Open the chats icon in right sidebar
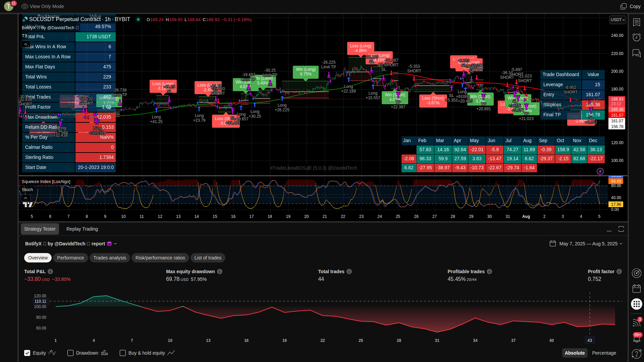Screen dimensions: 644x362 click(636, 53)
